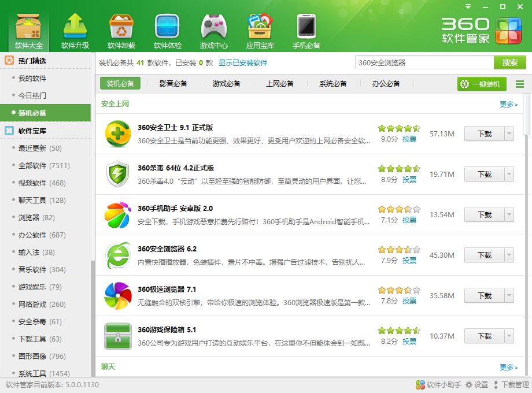Open 下载管理 in the status bar
This screenshot has height=393, width=532.
[x=511, y=384]
